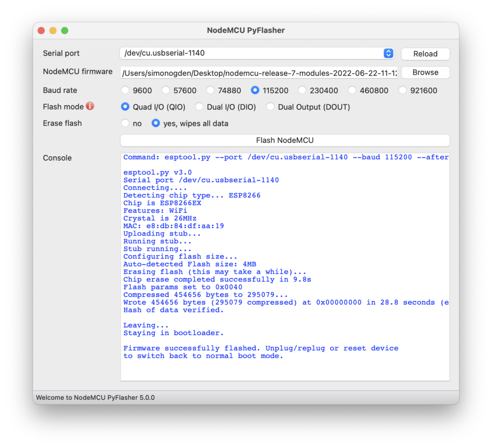Click the 'NodeMCU PyFlasher' window title

coord(246,30)
